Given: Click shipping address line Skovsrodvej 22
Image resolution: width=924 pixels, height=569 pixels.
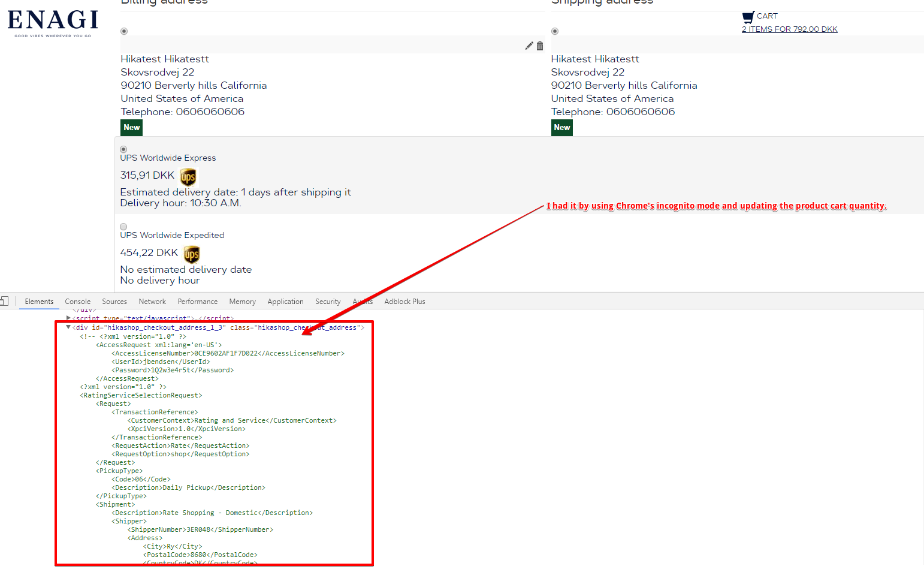Looking at the screenshot, I should 588,72.
